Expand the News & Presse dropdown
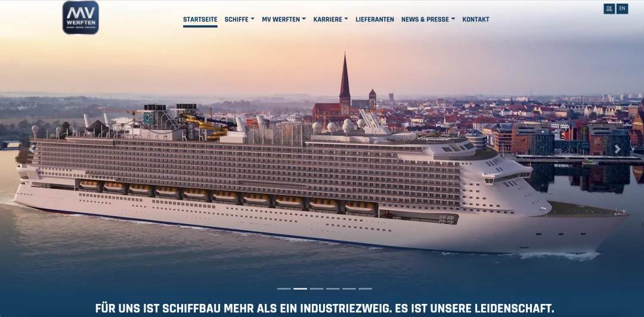This screenshot has height=317, width=644. [x=428, y=19]
